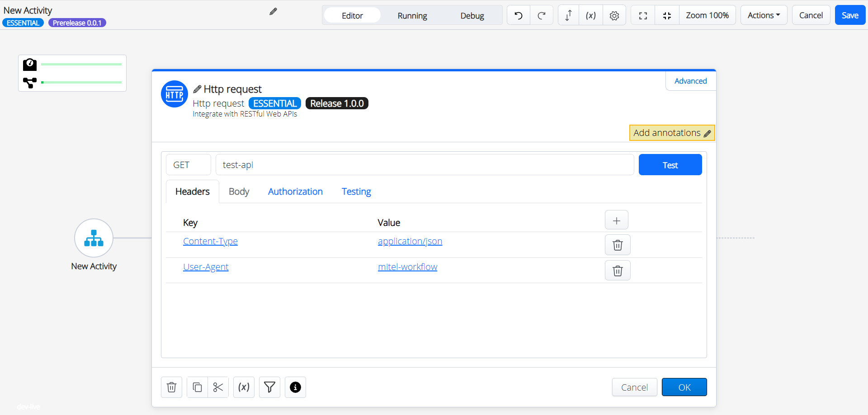Image resolution: width=868 pixels, height=415 pixels.
Task: Click the redo icon in the toolbar
Action: 542,15
